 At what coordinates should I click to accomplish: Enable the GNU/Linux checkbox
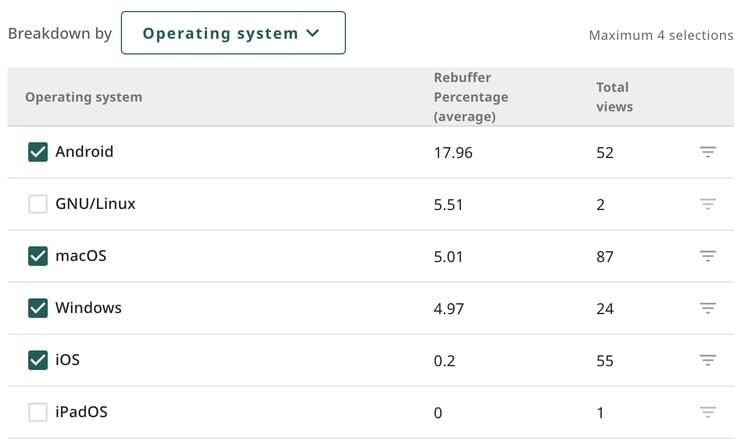point(38,204)
